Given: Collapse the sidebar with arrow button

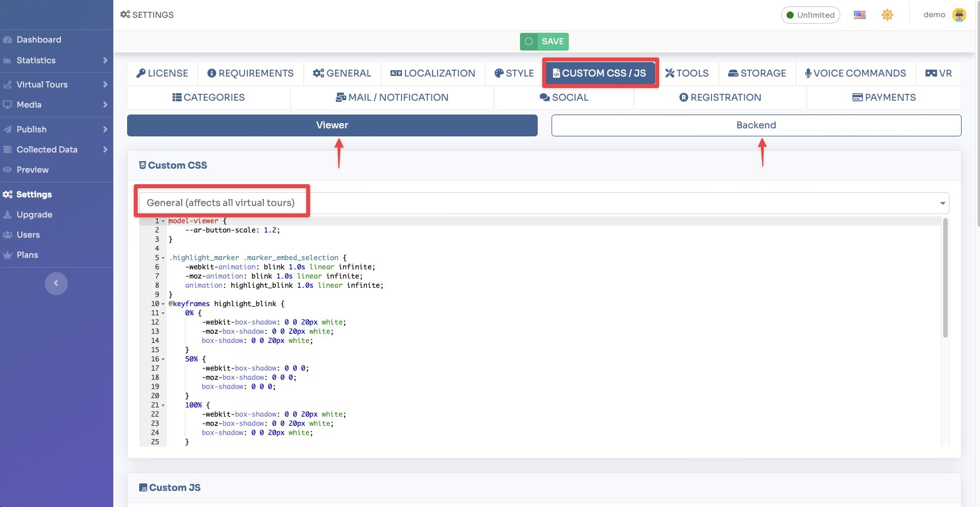Looking at the screenshot, I should (x=56, y=283).
